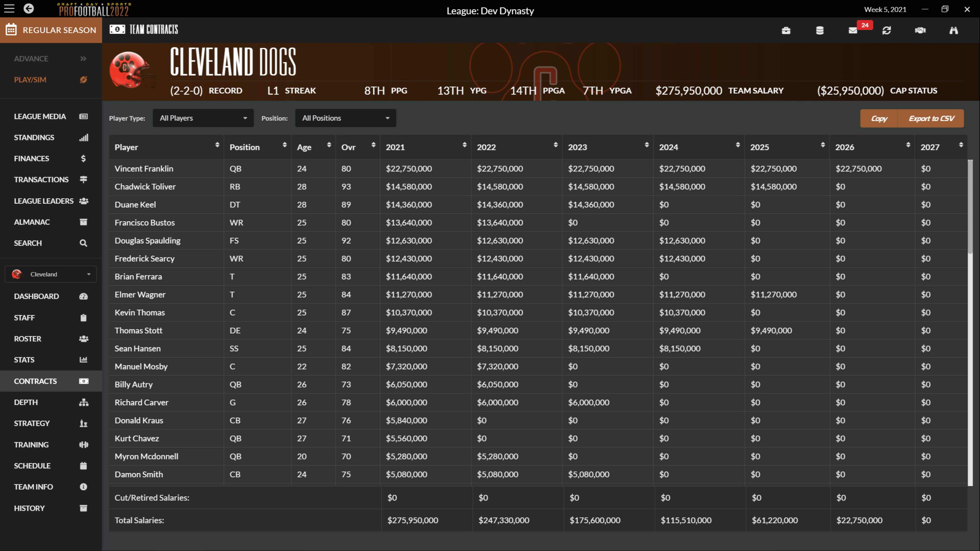The image size is (980, 551).
Task: Click the refresh arrows icon
Action: click(x=886, y=30)
